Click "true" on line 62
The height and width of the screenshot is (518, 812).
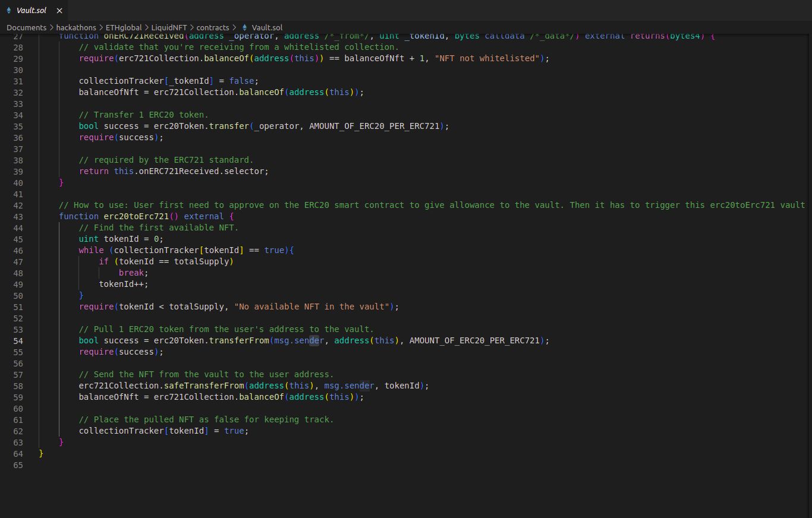(234, 431)
